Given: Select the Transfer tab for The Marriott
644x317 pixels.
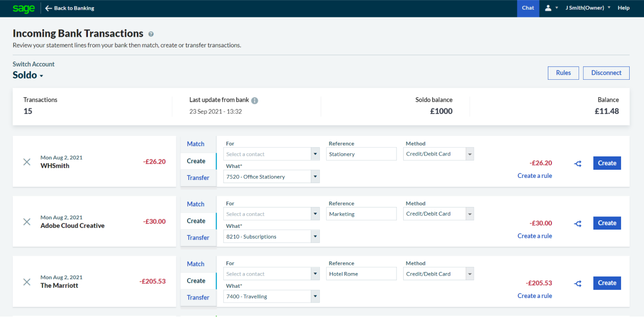Looking at the screenshot, I should pyautogui.click(x=198, y=298).
